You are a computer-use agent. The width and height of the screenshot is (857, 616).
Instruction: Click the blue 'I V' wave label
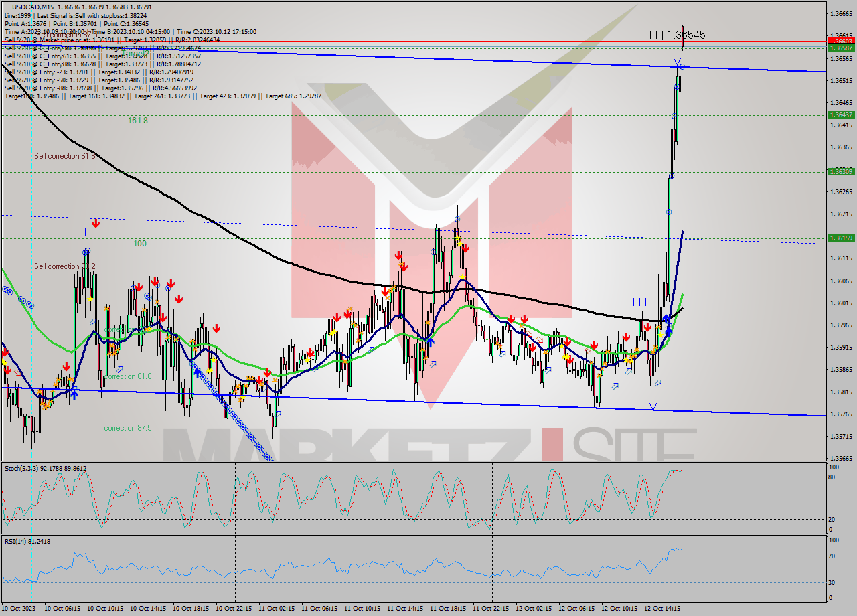pos(650,407)
